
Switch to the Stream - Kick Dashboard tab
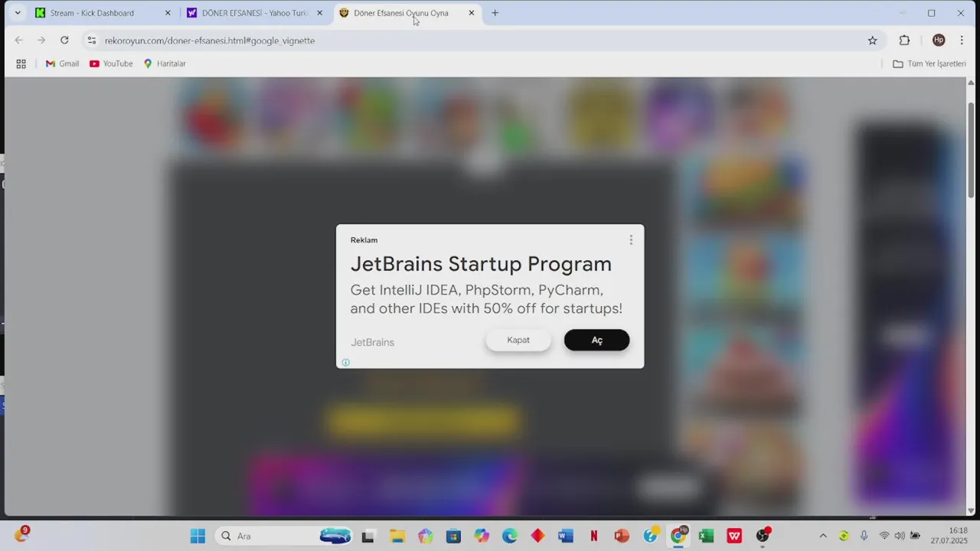point(92,13)
